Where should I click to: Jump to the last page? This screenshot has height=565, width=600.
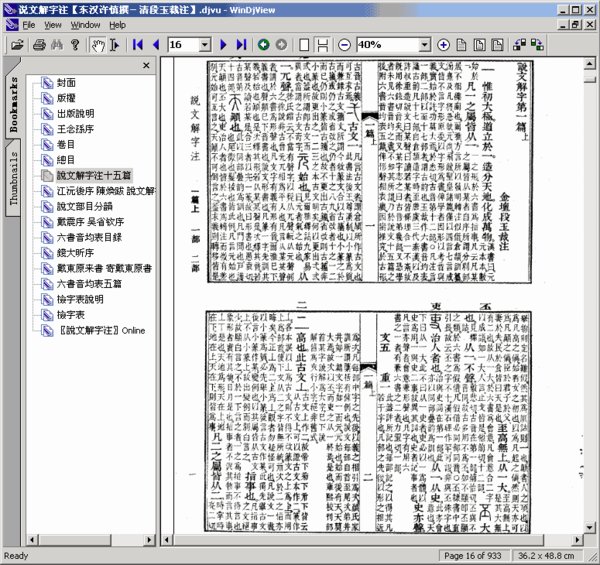pyautogui.click(x=241, y=45)
